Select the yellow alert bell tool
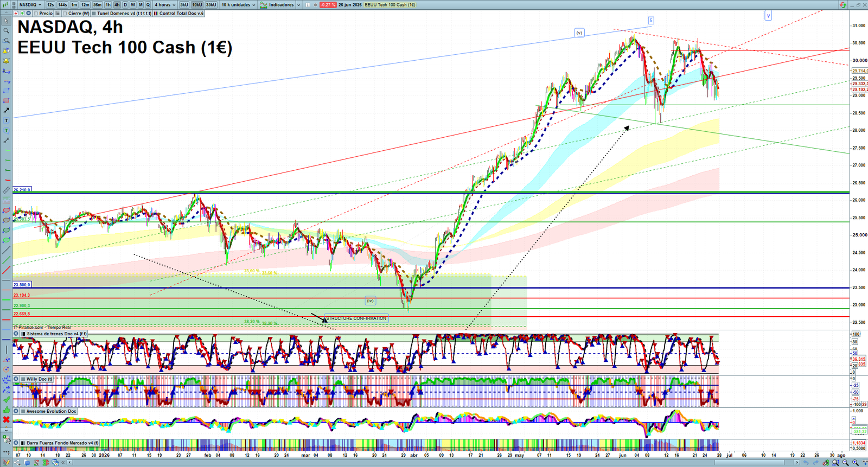 [6, 60]
